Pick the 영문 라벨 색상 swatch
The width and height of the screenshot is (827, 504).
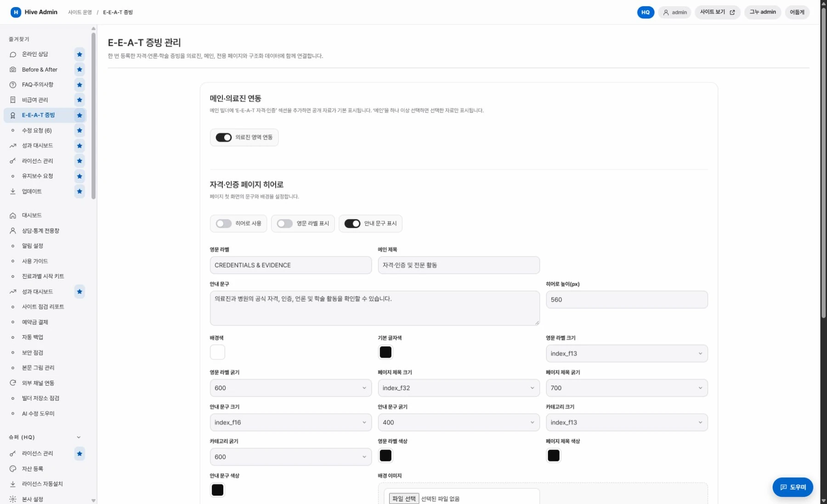[x=385, y=455]
